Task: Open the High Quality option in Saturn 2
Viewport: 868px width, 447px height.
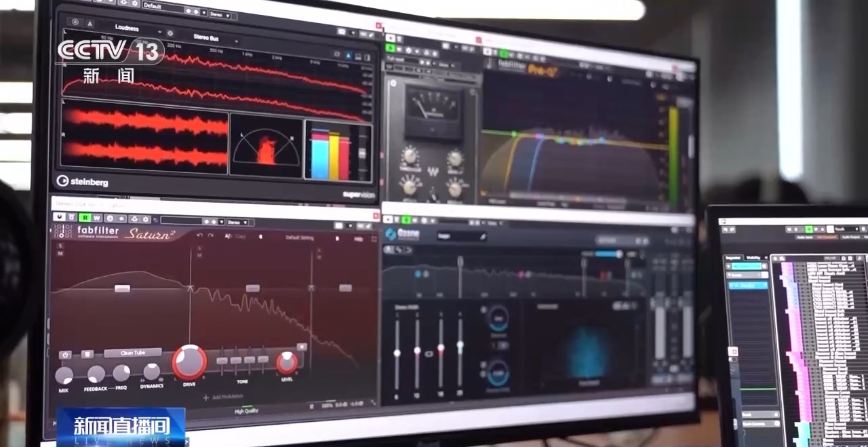Action: coord(246,411)
